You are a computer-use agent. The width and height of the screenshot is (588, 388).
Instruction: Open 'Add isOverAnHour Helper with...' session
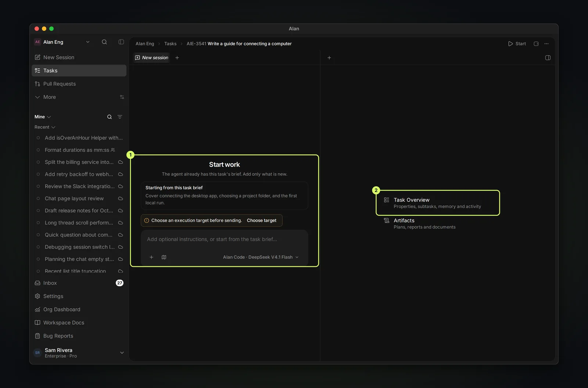(x=79, y=138)
